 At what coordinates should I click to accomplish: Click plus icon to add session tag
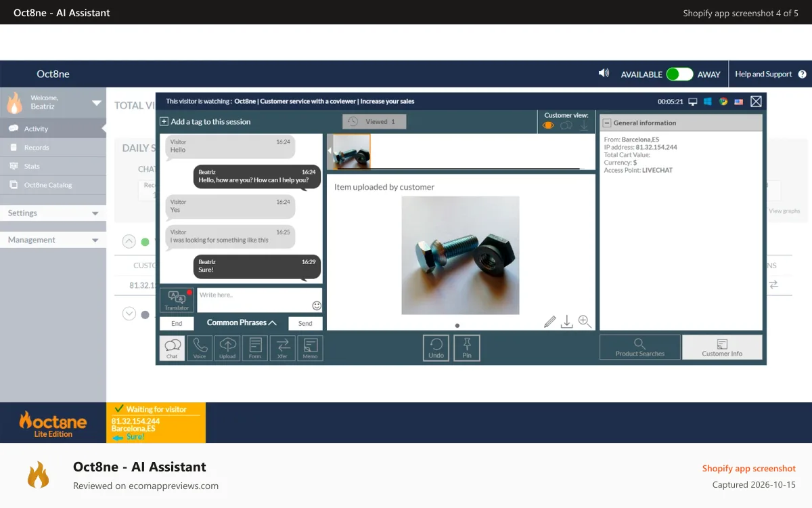click(x=164, y=122)
